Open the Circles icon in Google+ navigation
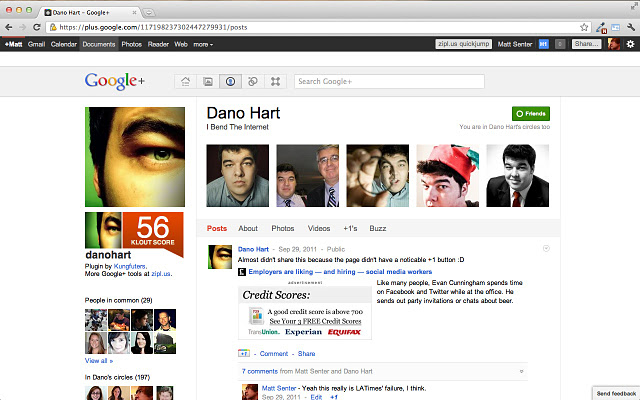 click(x=253, y=81)
